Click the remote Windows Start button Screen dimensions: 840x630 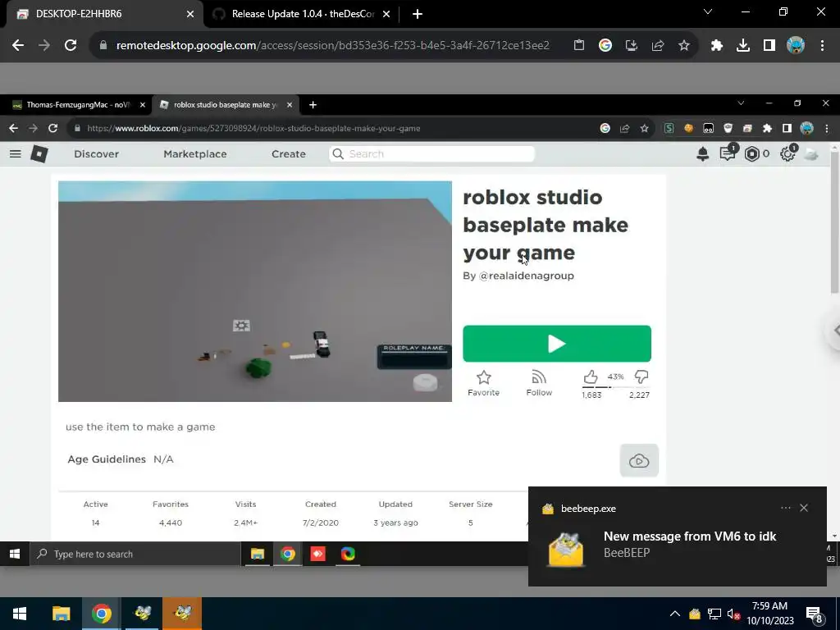[x=15, y=554]
